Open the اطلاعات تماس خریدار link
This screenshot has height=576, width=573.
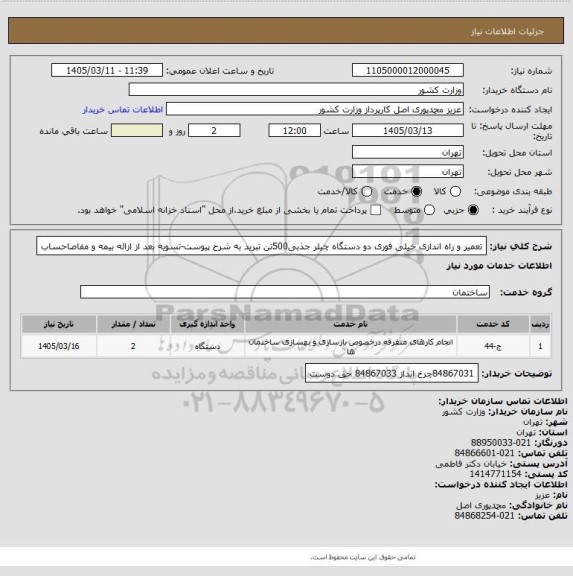[123, 110]
